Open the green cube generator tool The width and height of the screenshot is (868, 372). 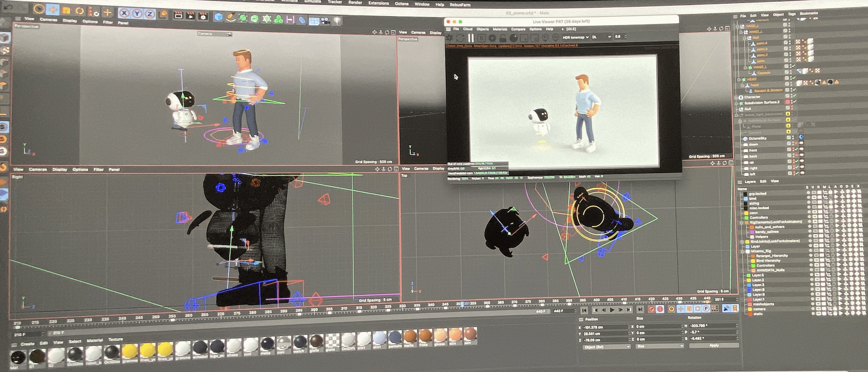255,18
